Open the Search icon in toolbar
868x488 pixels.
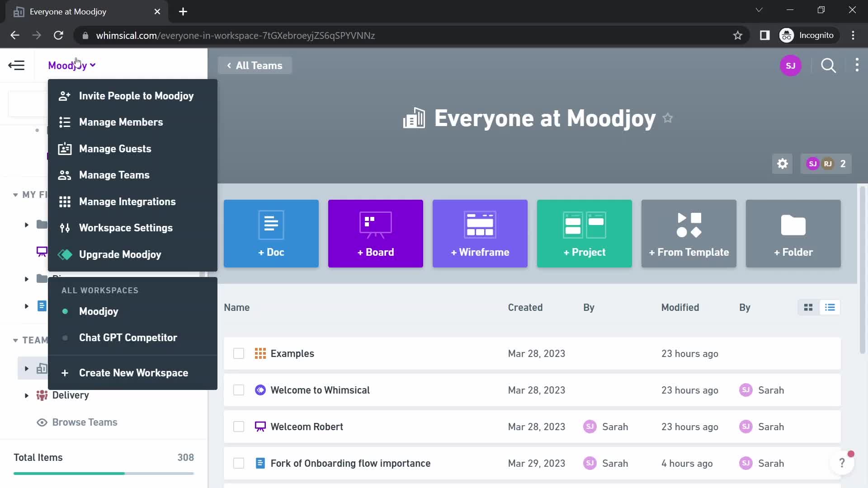tap(829, 66)
